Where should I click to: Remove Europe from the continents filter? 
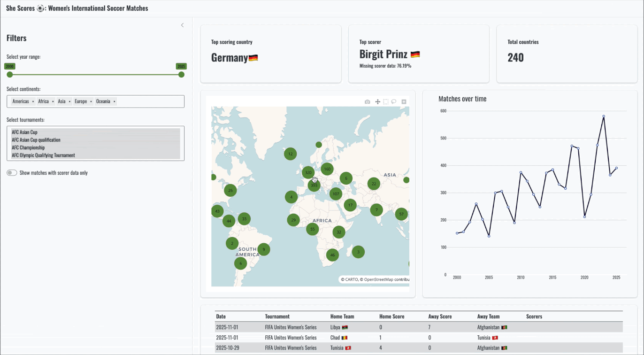tap(91, 101)
